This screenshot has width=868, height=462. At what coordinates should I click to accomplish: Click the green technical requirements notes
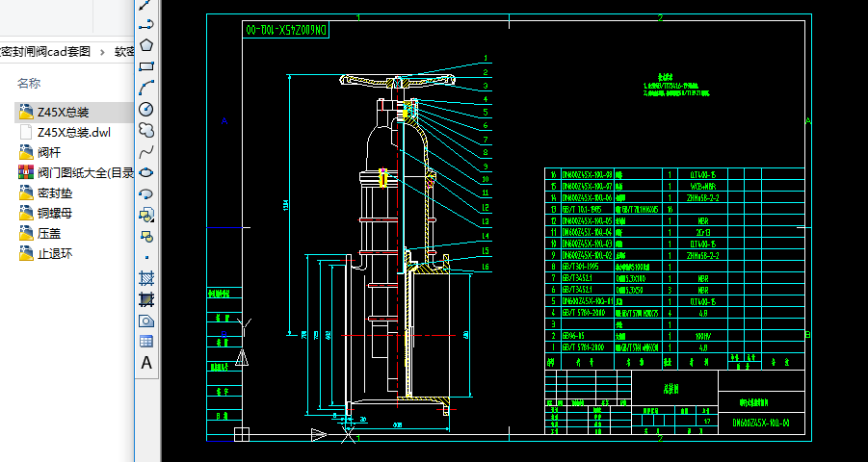point(676,87)
